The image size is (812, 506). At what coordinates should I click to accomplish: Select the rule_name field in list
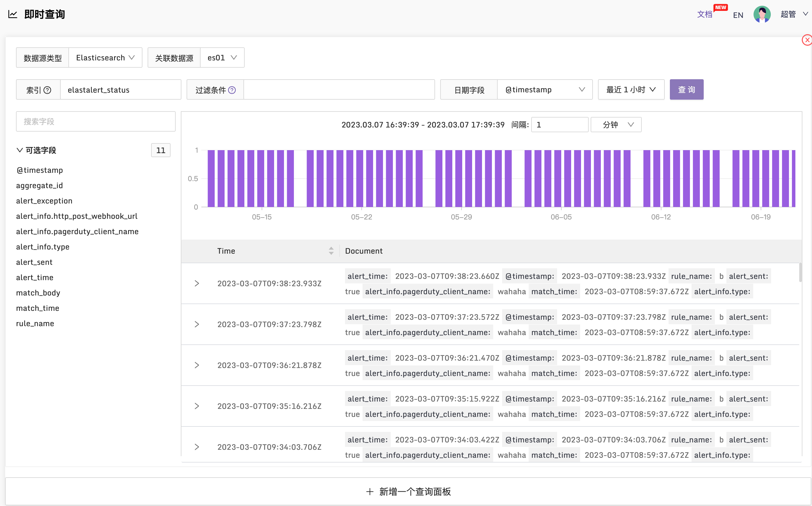(35, 324)
